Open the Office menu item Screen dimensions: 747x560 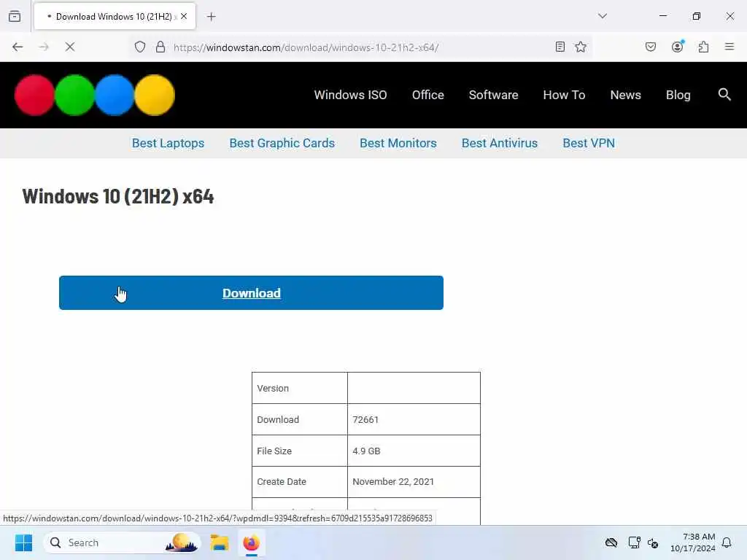click(x=427, y=95)
